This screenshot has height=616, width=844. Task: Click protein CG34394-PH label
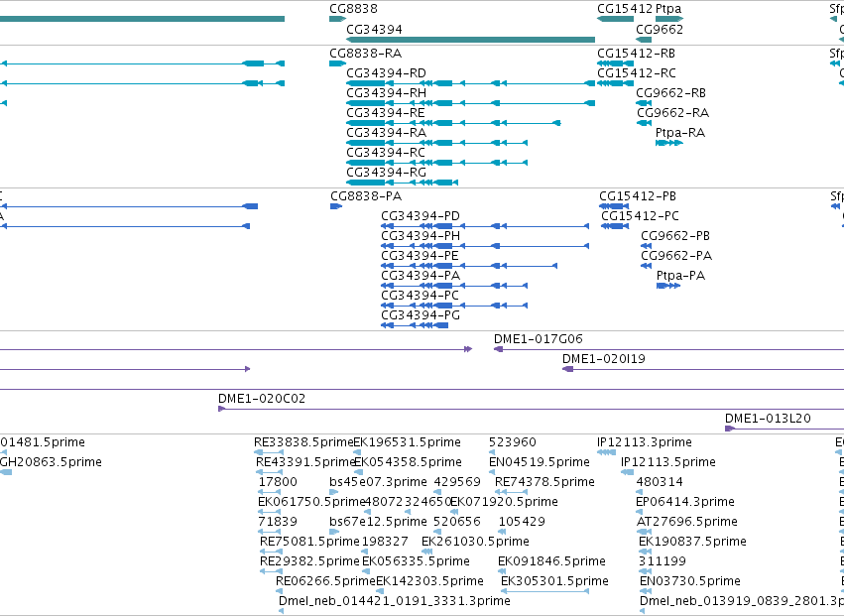(x=421, y=236)
